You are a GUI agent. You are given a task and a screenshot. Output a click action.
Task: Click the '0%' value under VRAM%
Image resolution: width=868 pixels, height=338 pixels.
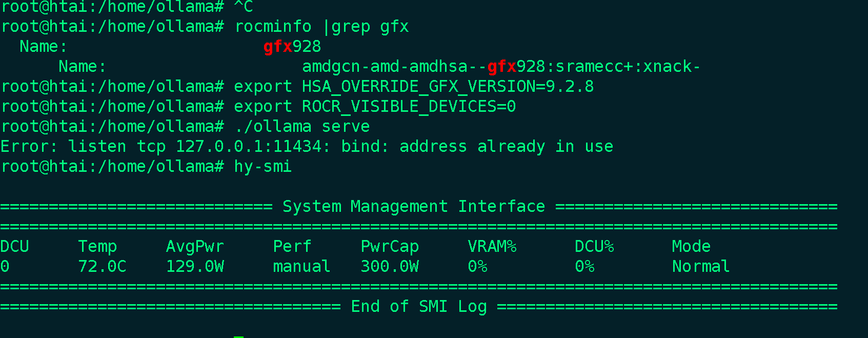point(477,267)
